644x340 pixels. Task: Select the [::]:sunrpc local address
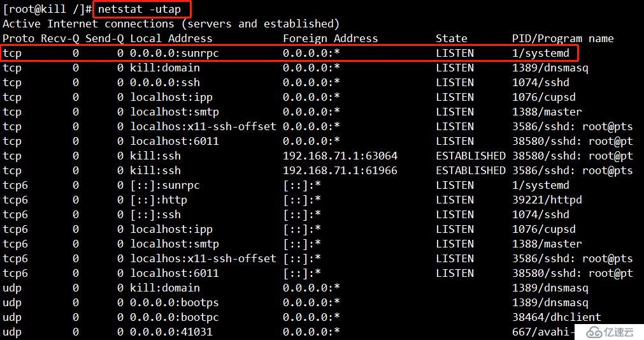pos(165,186)
